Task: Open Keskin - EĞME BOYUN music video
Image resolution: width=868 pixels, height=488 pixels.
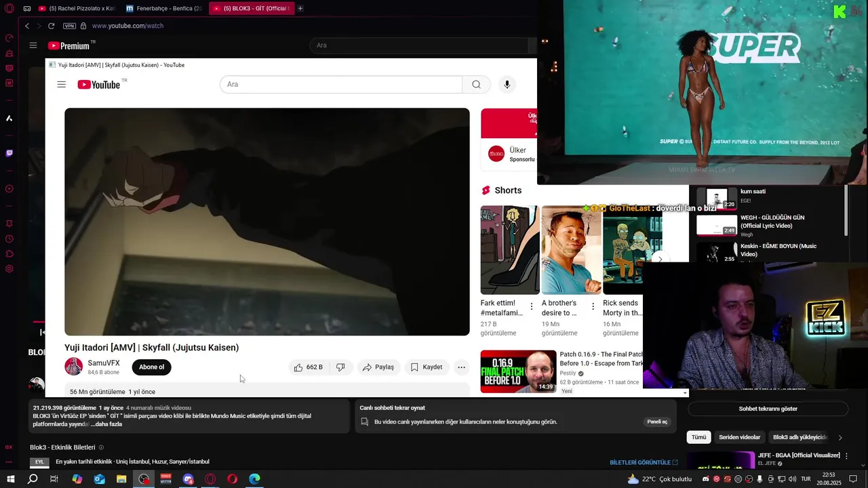Action: click(778, 250)
